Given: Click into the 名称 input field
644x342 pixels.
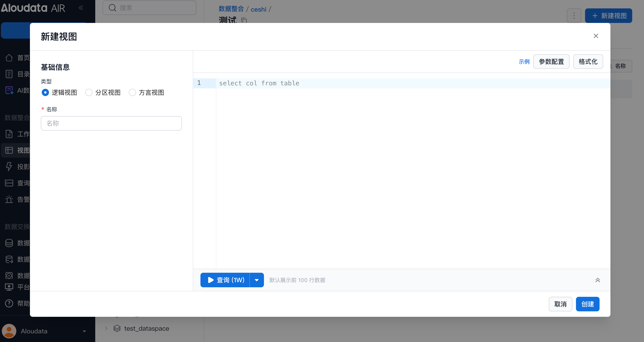Looking at the screenshot, I should (x=111, y=123).
